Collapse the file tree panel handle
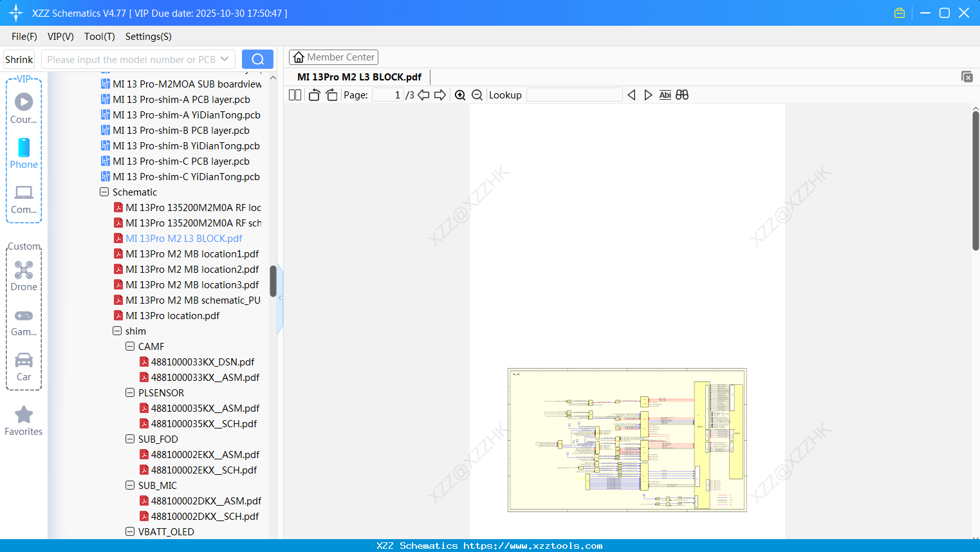This screenshot has height=552, width=980. pos(280,298)
